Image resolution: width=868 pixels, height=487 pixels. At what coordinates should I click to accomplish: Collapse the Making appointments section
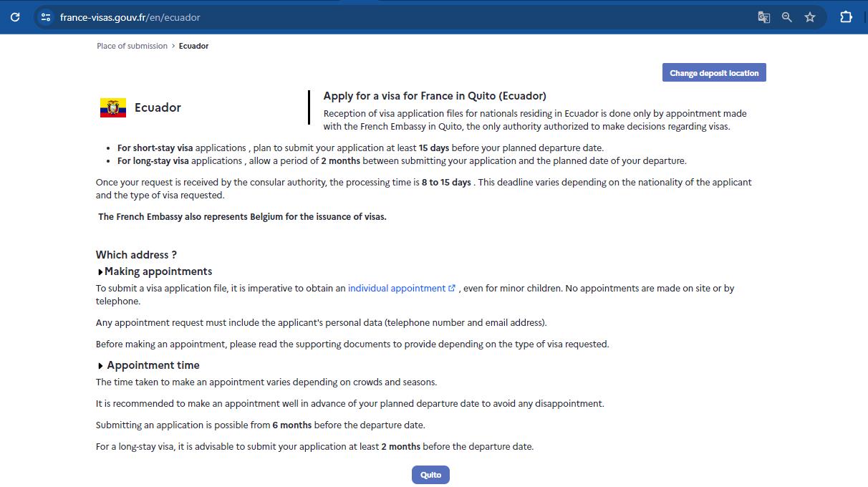100,272
